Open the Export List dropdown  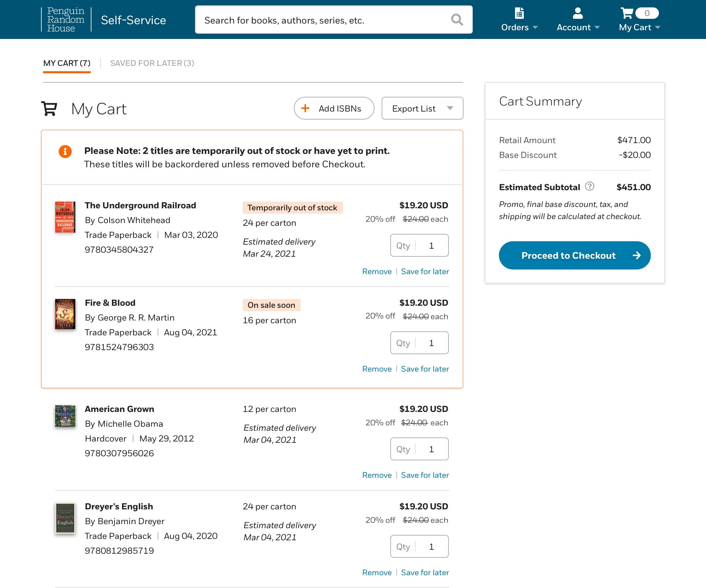click(x=422, y=108)
